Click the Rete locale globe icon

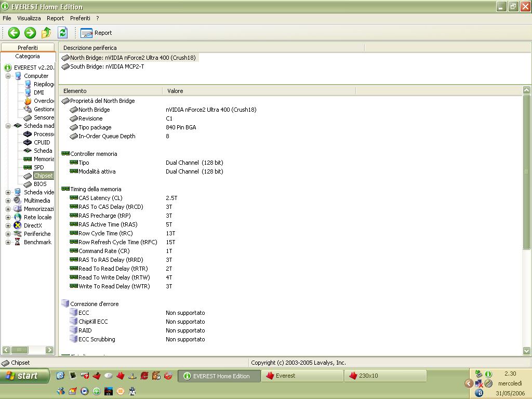(x=18, y=217)
